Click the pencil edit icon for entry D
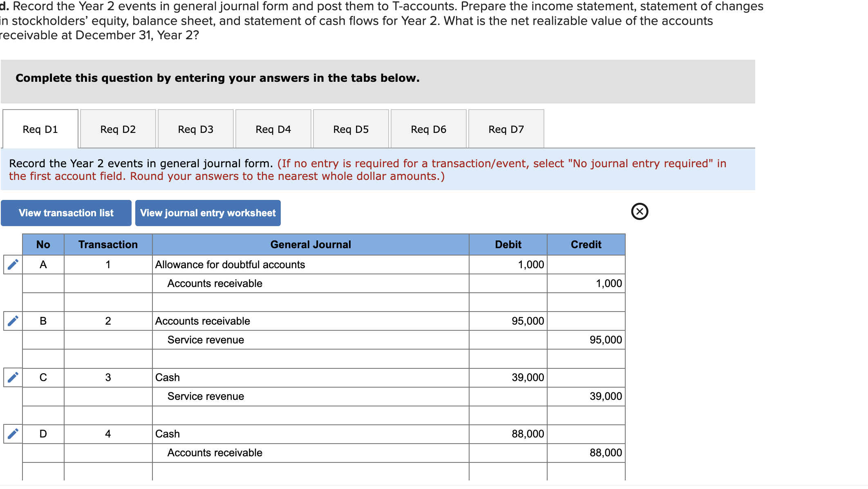The height and width of the screenshot is (489, 868). tap(13, 434)
